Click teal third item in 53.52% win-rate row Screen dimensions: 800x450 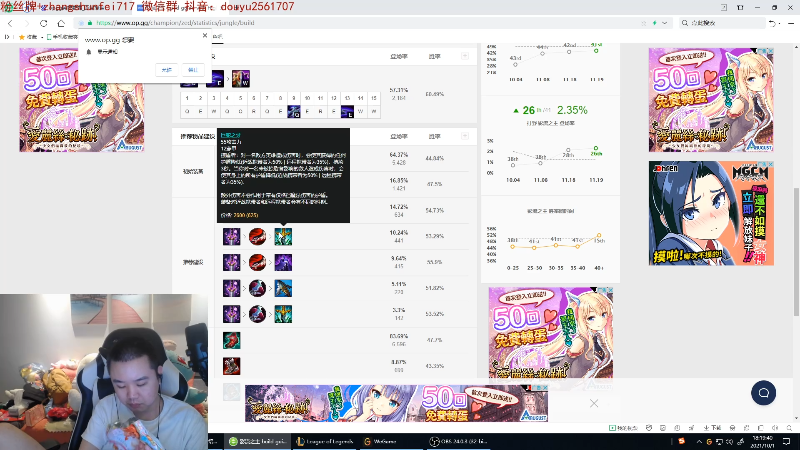coord(283,314)
